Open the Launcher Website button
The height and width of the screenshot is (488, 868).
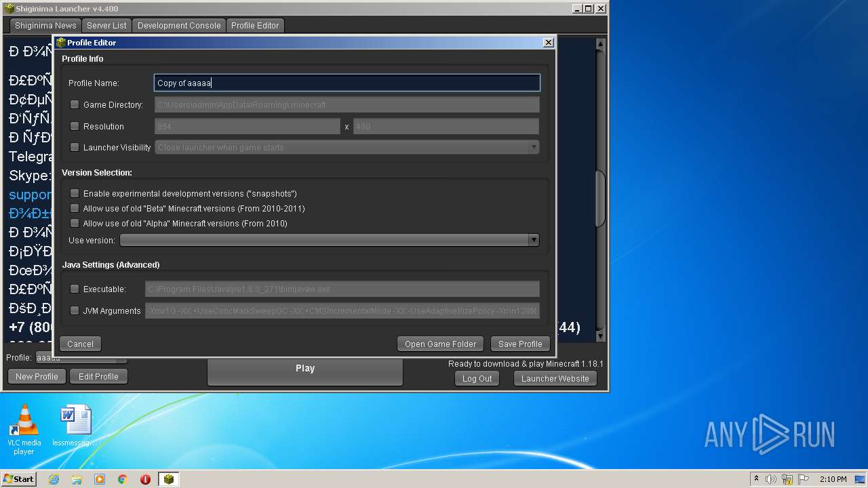click(555, 378)
